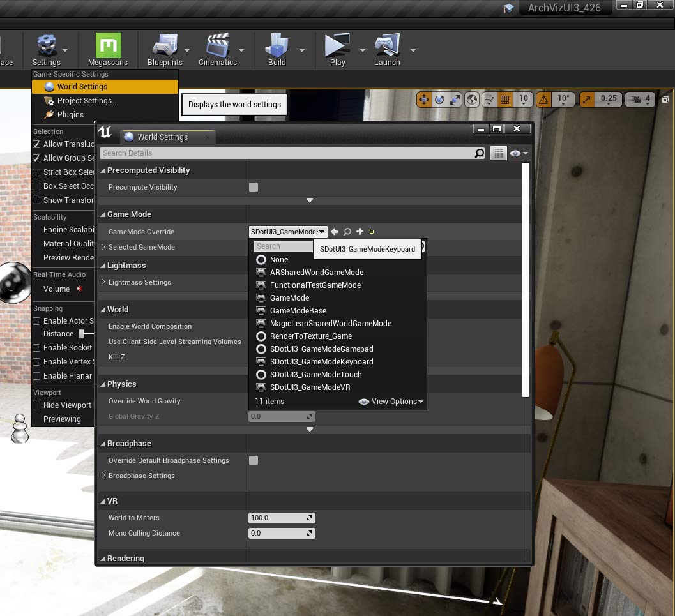
Task: Toggle rotation angle snapping icon
Action: 543,100
